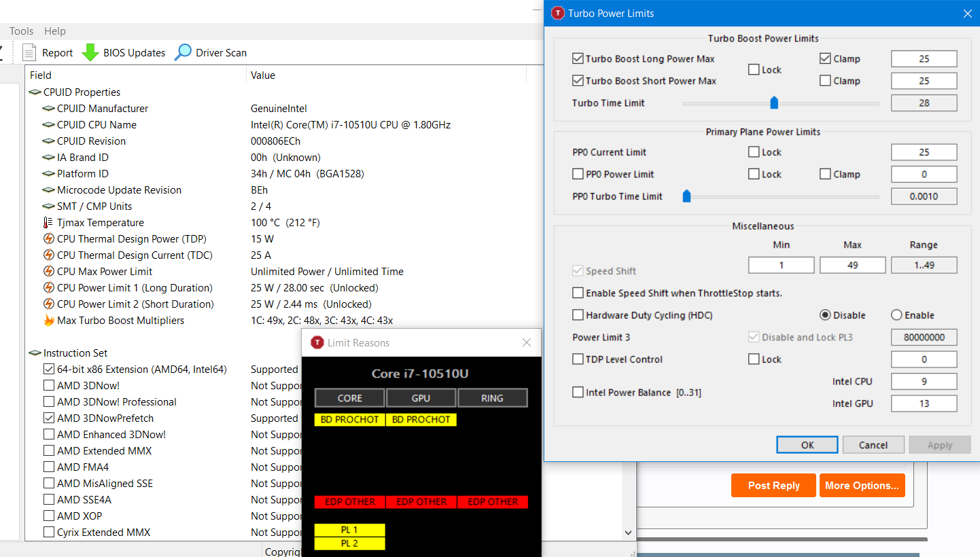980x557 pixels.
Task: Click the ThrottleStop icon in Limit Reasons title
Action: [317, 343]
